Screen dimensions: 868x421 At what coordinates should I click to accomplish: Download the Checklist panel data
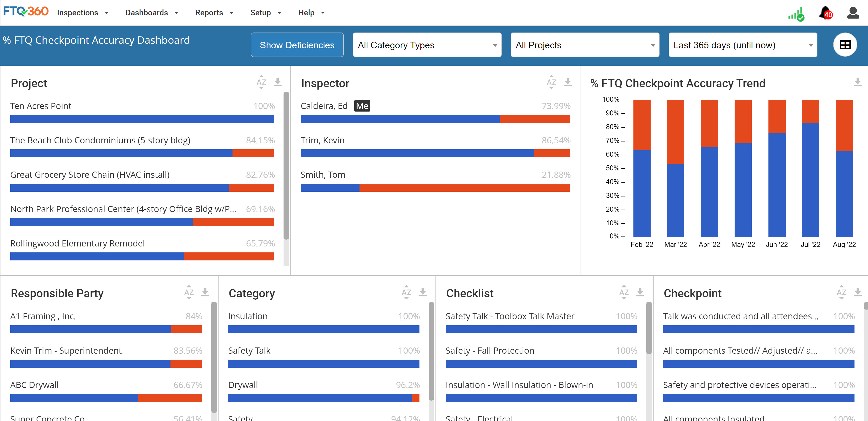click(x=640, y=292)
